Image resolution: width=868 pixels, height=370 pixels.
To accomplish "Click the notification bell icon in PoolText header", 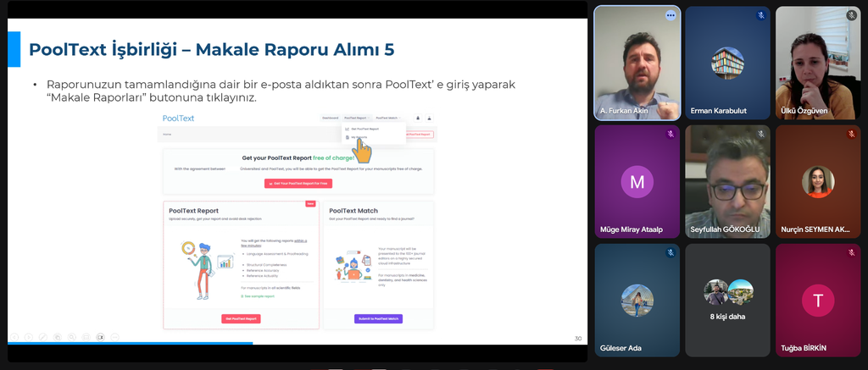I will point(417,118).
